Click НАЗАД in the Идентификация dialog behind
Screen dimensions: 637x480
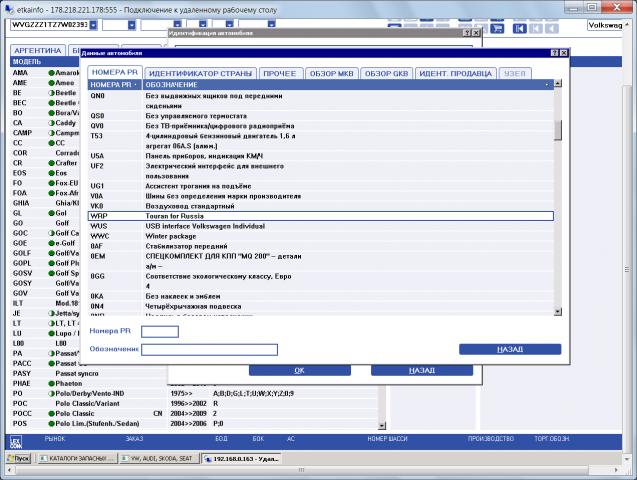(x=422, y=370)
